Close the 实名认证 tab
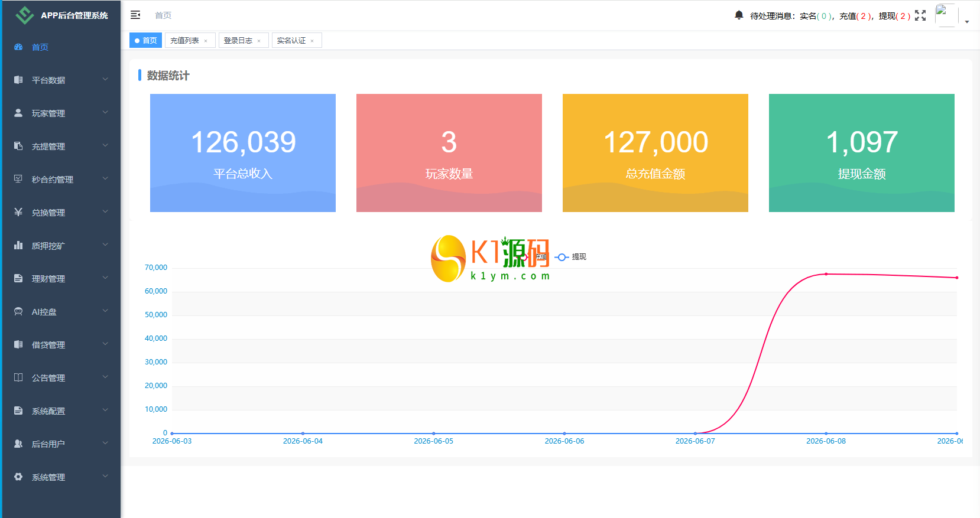Image resolution: width=980 pixels, height=518 pixels. (x=312, y=41)
